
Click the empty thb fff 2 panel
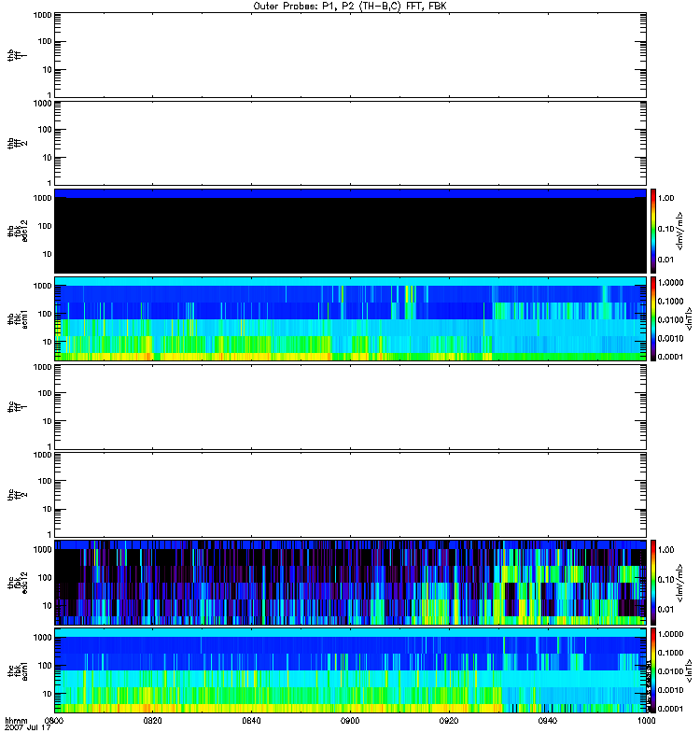pyautogui.click(x=350, y=143)
